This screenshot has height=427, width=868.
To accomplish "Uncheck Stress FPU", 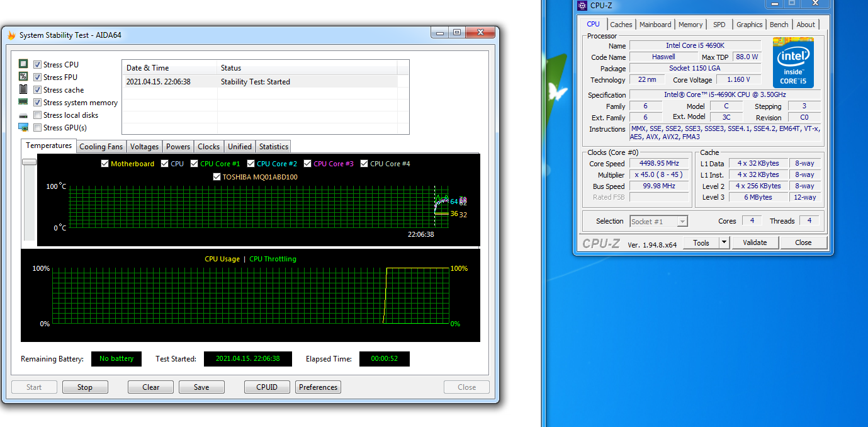I will [38, 77].
